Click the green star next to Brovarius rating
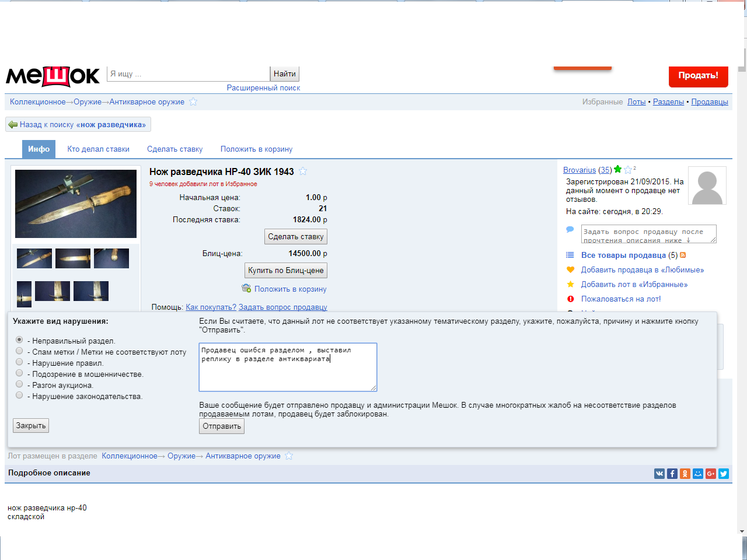 coord(617,169)
